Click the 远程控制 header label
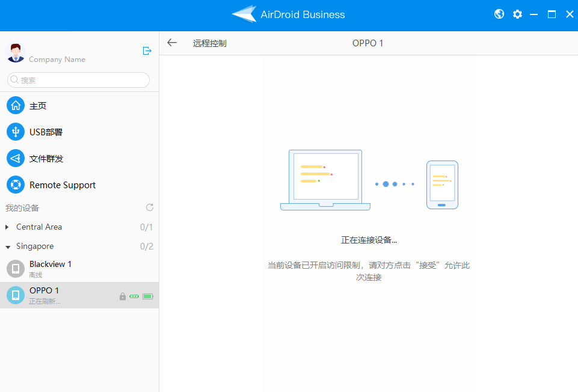This screenshot has height=392, width=578. click(209, 43)
